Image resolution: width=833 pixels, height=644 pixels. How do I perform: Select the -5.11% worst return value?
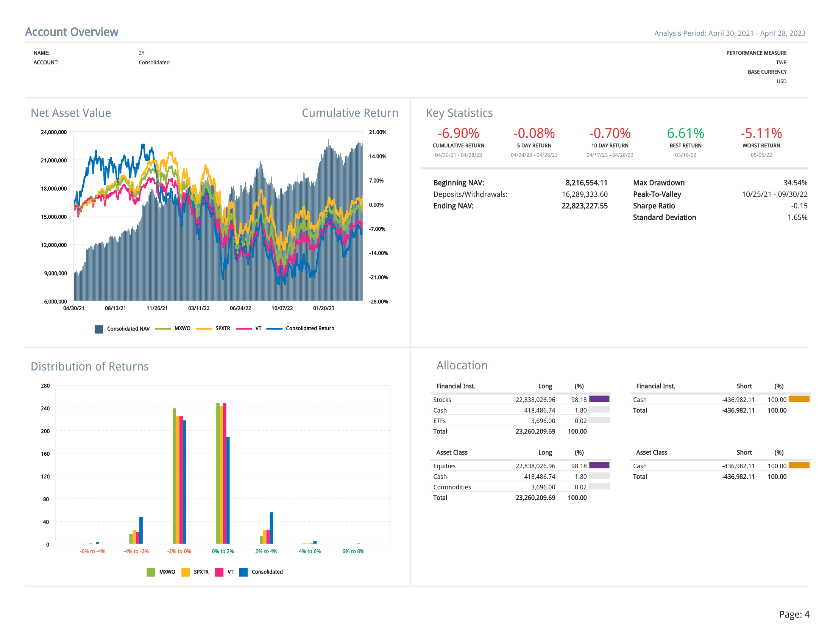(761, 133)
